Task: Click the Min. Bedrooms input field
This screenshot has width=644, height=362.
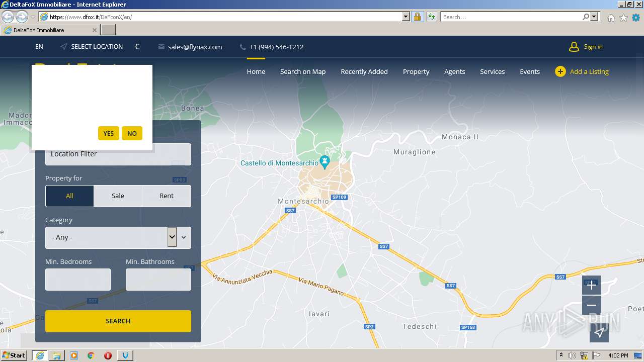Action: 78,280
